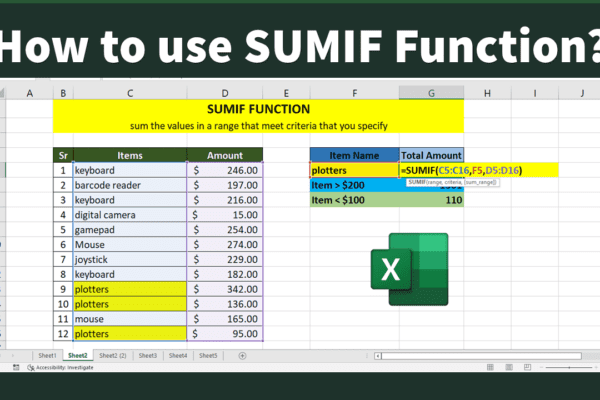Viewport: 600px width, 400px height.
Task: Click the SUMIF function tooltip hint
Action: 452,183
